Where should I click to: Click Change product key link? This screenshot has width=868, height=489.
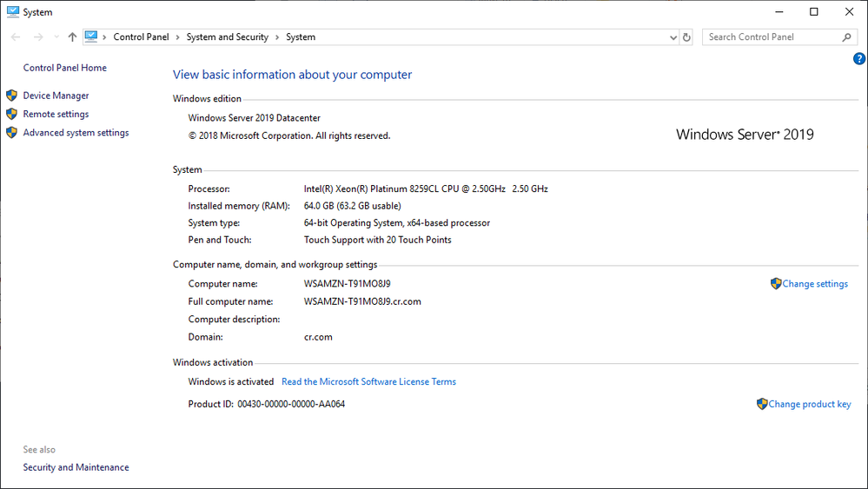coord(809,405)
